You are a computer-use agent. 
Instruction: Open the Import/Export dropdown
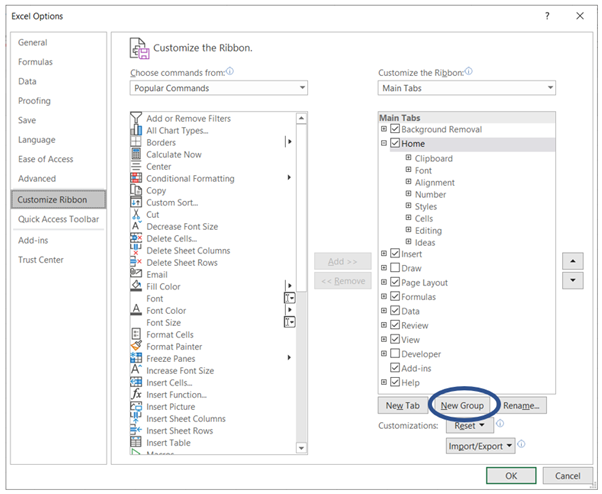480,446
